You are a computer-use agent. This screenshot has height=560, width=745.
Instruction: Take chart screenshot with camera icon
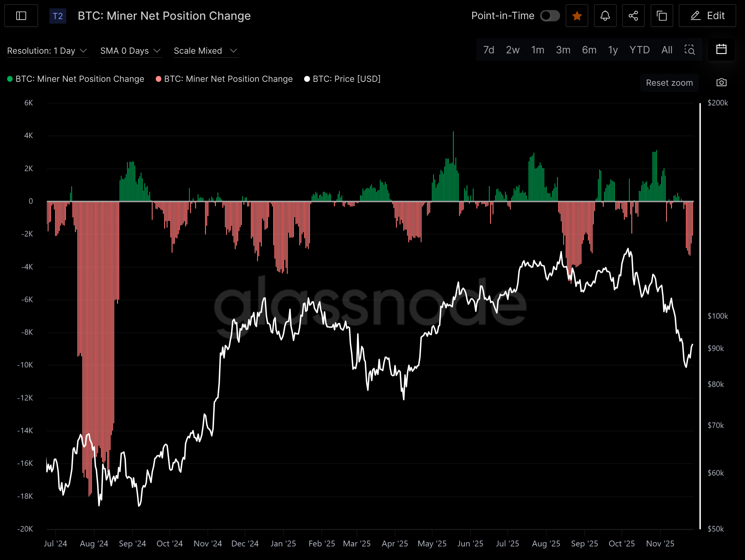(x=721, y=82)
